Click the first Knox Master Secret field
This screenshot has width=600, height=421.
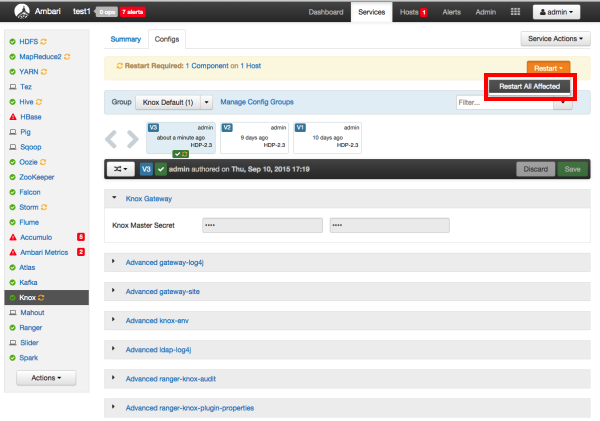pyautogui.click(x=262, y=225)
